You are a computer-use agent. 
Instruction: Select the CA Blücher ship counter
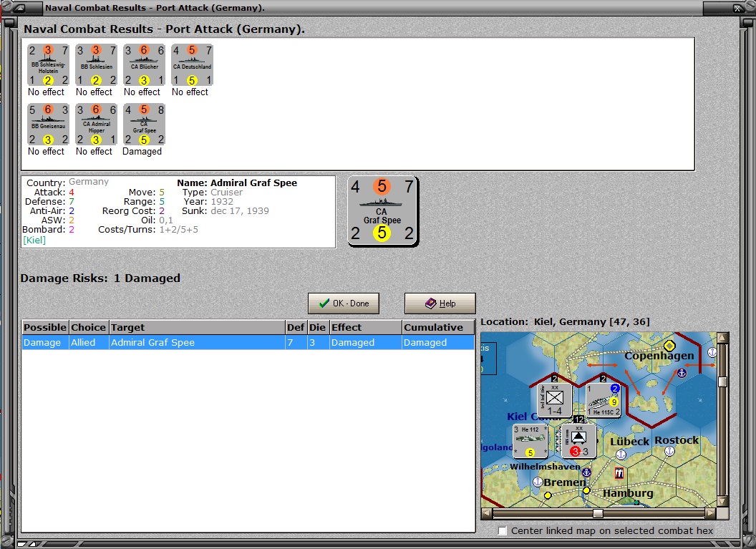click(144, 65)
